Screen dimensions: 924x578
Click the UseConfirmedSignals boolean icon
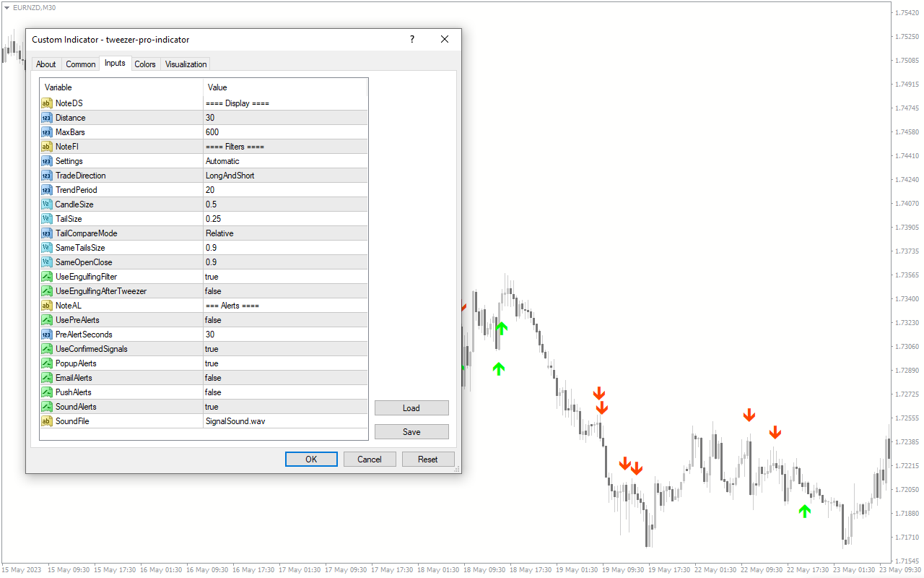pyautogui.click(x=47, y=349)
